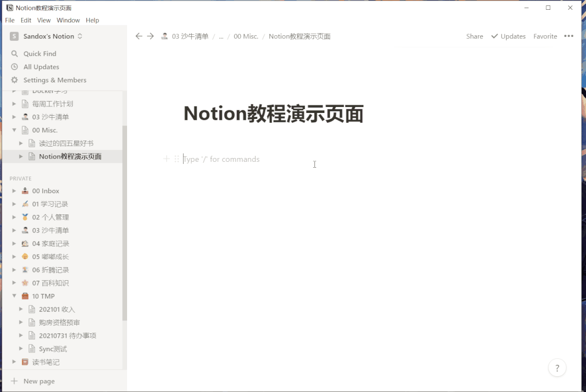Screen dimensions: 586x392
Task: Click the 02 个人管理 medal icon
Action: coord(25,217)
